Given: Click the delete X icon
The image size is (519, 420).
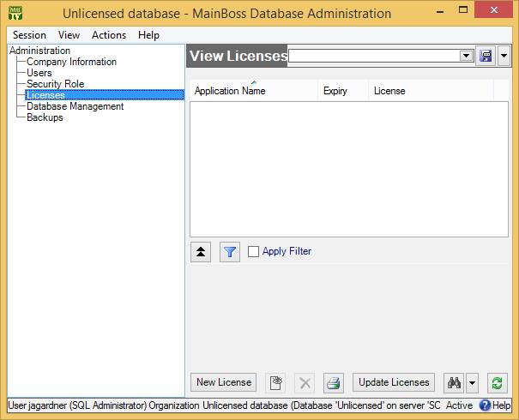Looking at the screenshot, I should [x=305, y=383].
